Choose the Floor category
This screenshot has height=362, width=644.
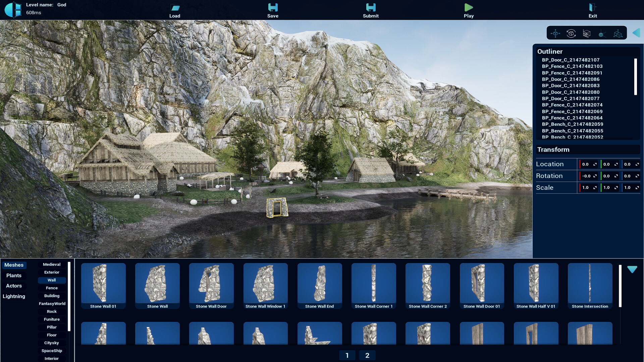pos(52,335)
